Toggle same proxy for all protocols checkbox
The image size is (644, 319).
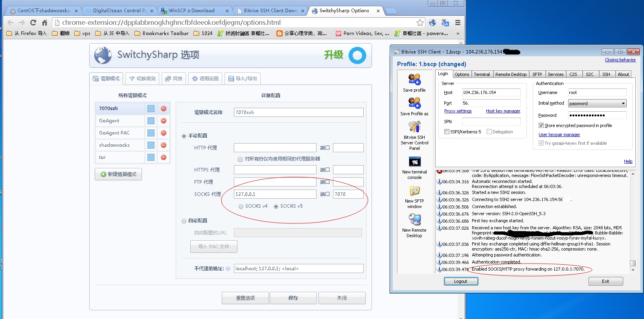pos(240,159)
